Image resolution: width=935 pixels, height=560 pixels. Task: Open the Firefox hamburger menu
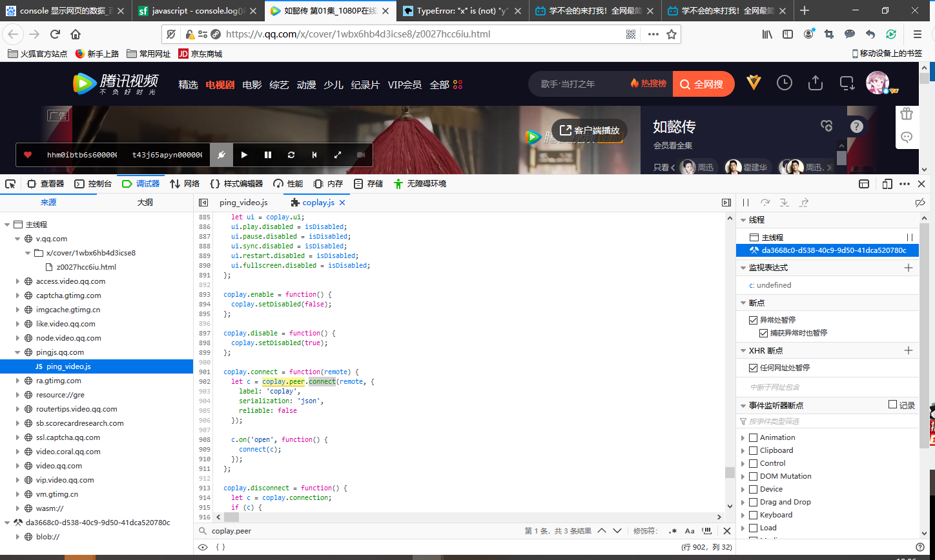tap(917, 34)
